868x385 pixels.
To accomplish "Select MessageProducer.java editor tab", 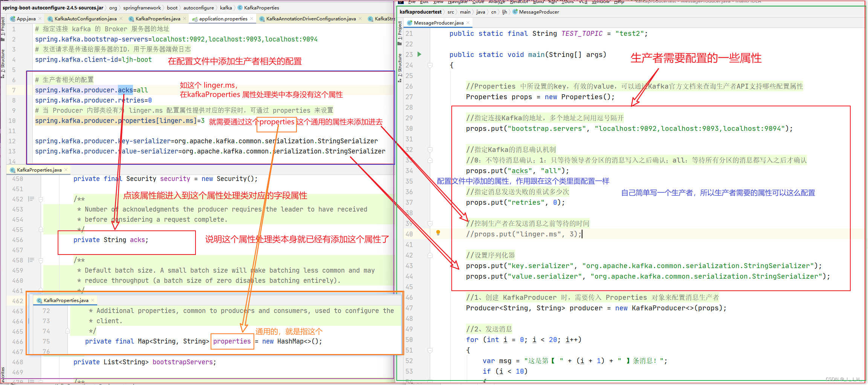I will pos(439,23).
